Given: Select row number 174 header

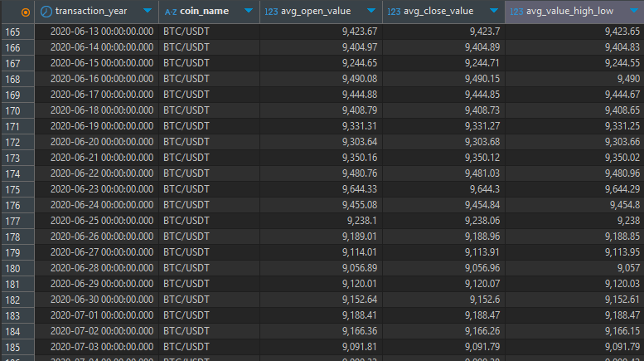Looking at the screenshot, I should pos(12,173).
